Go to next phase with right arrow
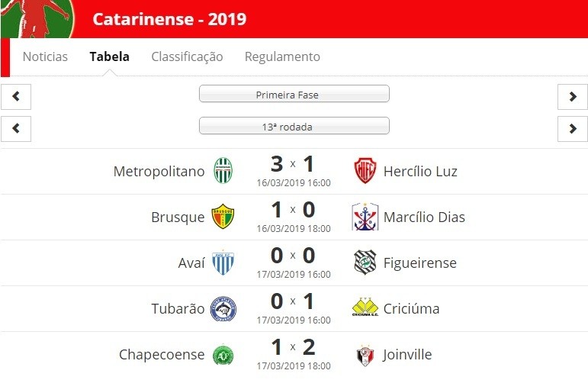588x380 pixels. [x=573, y=97]
